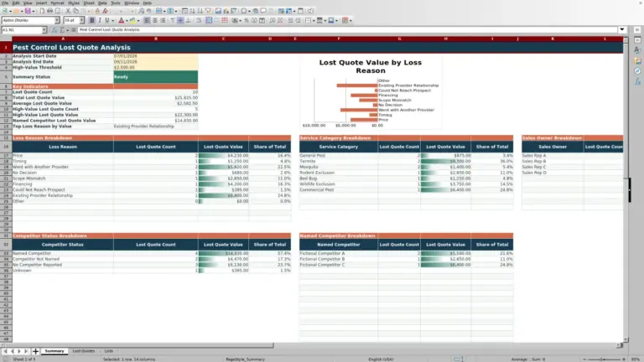Image resolution: width=644 pixels, height=362 pixels.
Task: Click the AutoFilter funnel icon
Action: (208, 11)
